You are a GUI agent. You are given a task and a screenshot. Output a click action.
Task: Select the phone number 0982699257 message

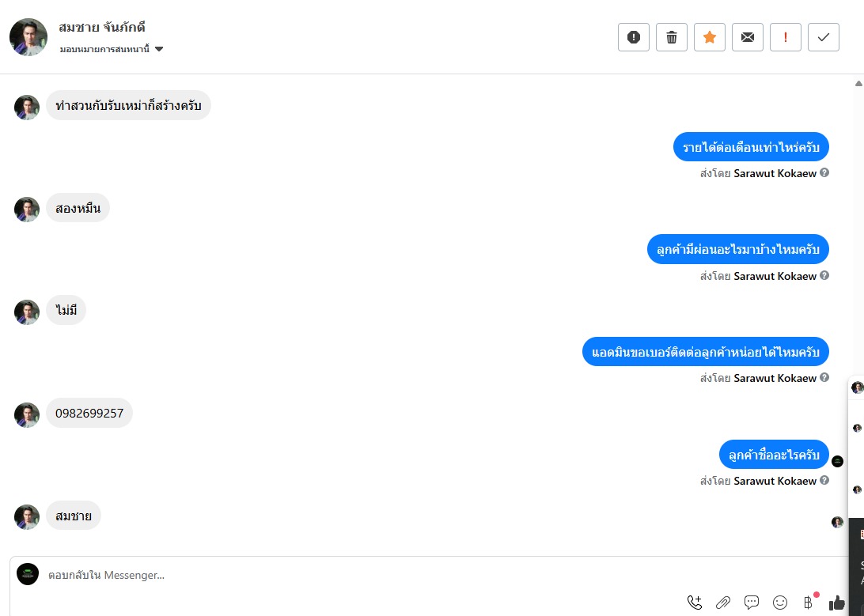[x=89, y=413]
